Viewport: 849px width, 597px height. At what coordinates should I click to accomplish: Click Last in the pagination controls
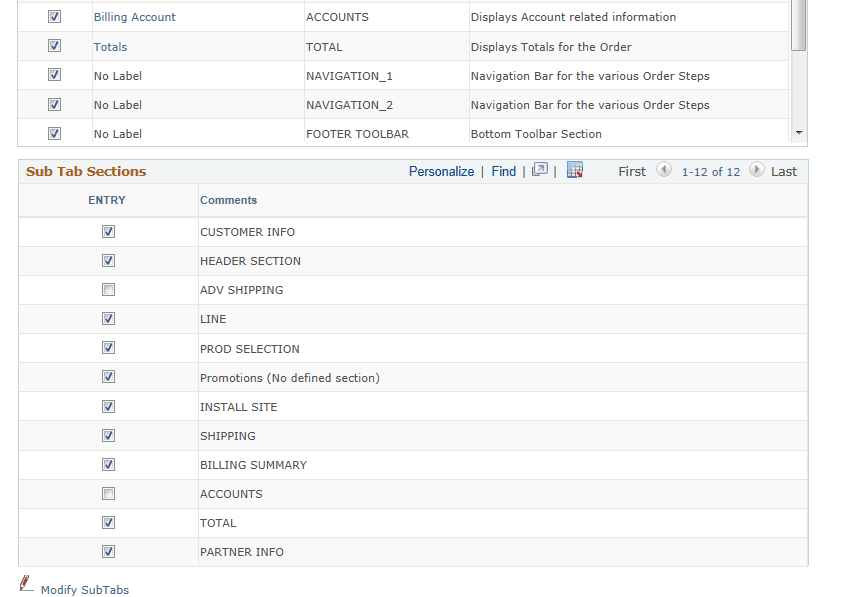click(782, 171)
